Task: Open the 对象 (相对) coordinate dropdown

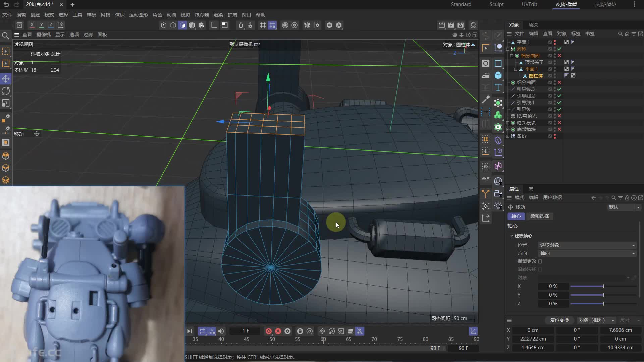Action: [596, 320]
